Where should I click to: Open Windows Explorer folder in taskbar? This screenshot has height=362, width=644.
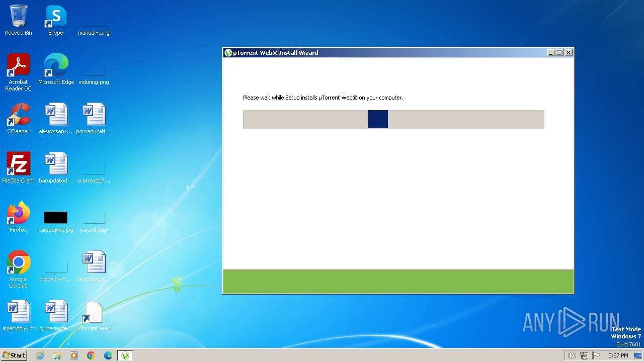57,355
